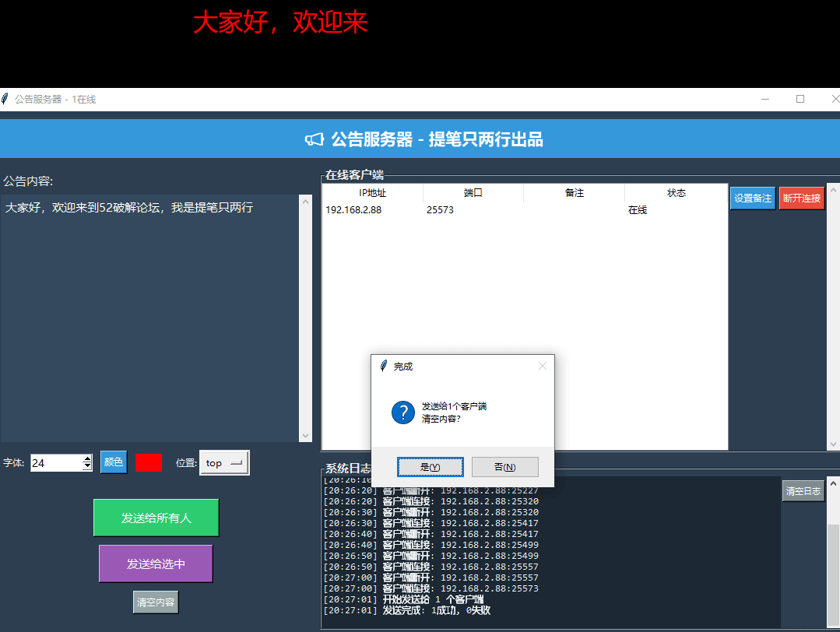Decrease font size with stepper down arrow
The height and width of the screenshot is (632, 840).
click(x=87, y=467)
